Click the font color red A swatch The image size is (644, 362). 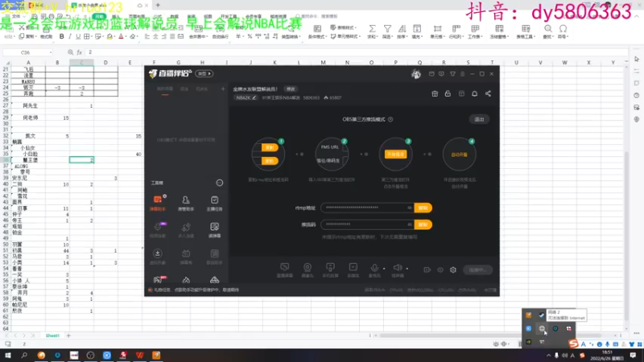pyautogui.click(x=122, y=37)
